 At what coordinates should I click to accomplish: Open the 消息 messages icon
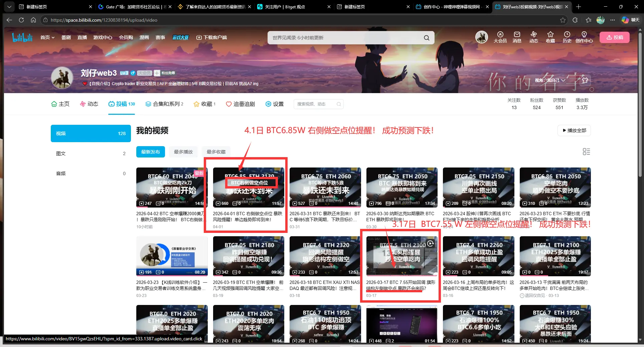517,37
